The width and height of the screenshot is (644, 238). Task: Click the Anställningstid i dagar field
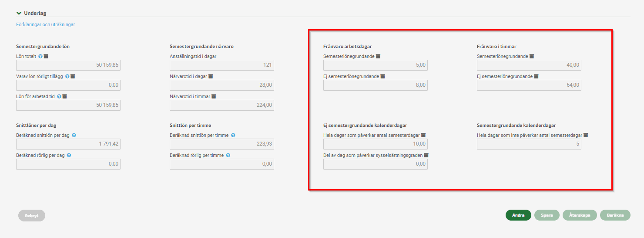[x=222, y=65]
